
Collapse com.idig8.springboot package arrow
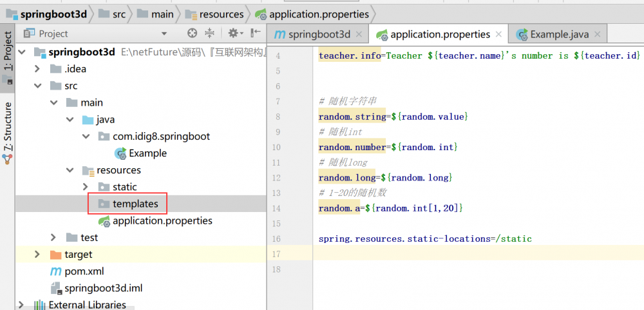tap(86, 136)
